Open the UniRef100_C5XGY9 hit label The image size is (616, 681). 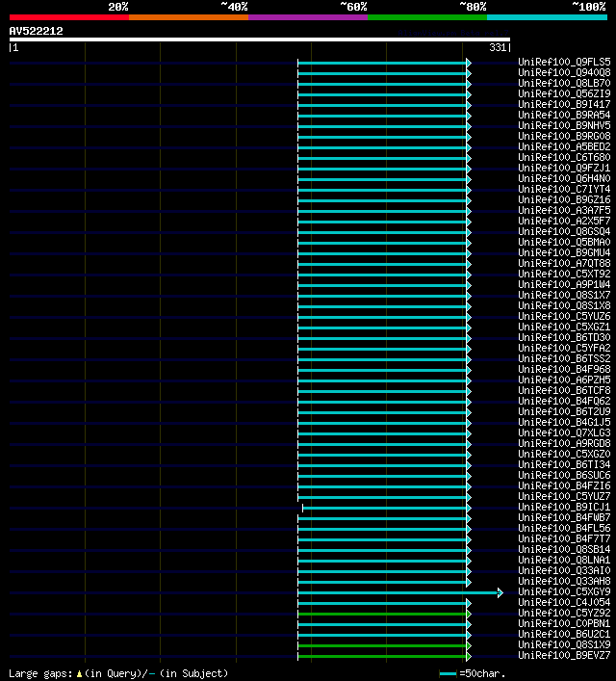click(564, 592)
